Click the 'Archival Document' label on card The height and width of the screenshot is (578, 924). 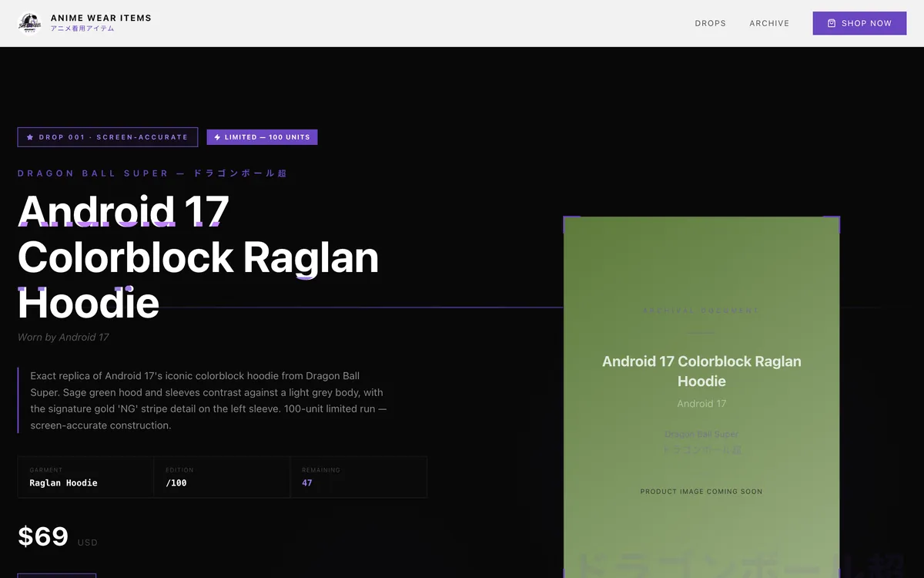701,311
